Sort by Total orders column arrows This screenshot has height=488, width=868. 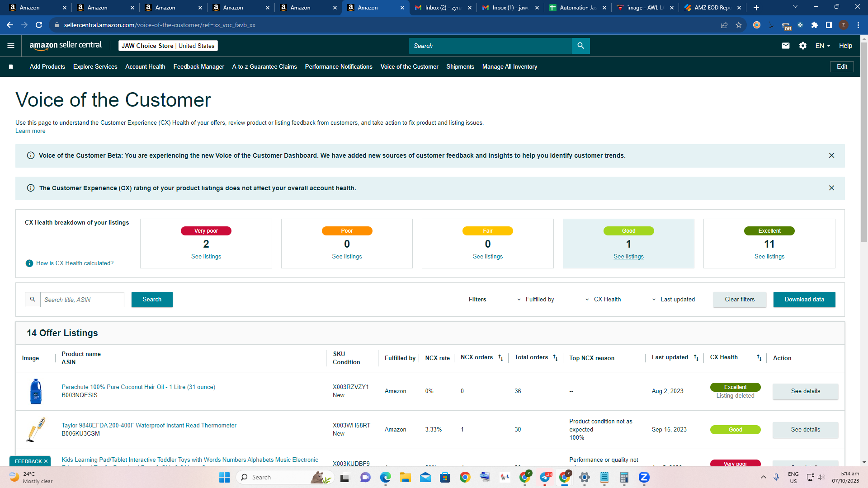point(555,358)
